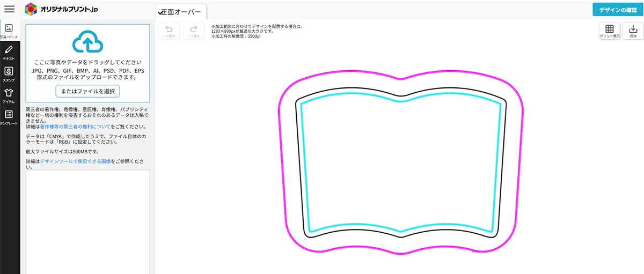644x274 pixels.
Task: Open the スタンプ stamp tool
Action: [x=9, y=73]
